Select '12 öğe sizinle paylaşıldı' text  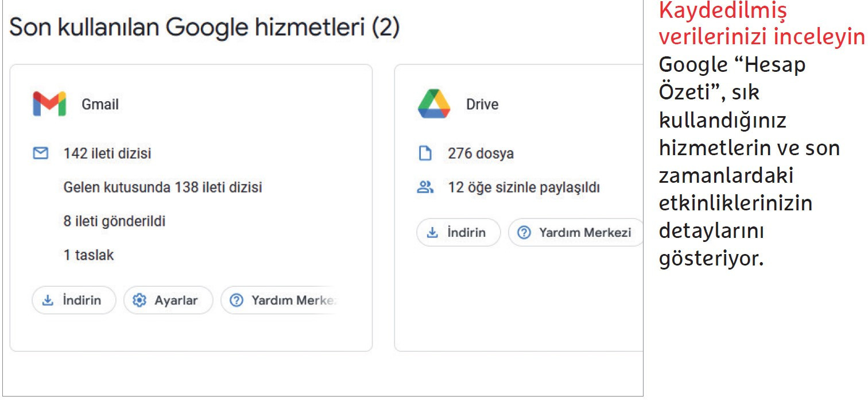click(x=524, y=188)
